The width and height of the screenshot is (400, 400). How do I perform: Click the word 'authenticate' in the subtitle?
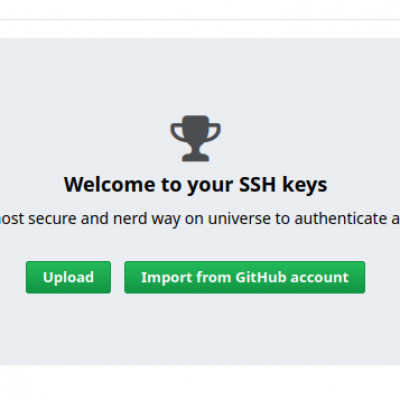pos(340,219)
